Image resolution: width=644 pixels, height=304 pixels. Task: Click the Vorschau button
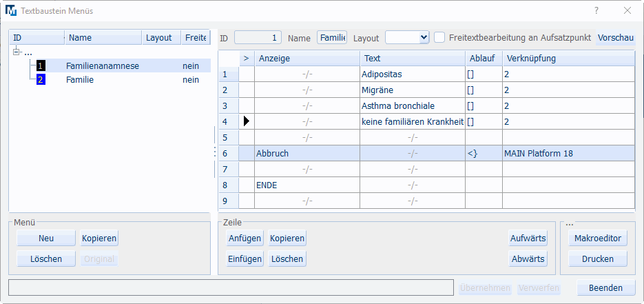click(615, 38)
